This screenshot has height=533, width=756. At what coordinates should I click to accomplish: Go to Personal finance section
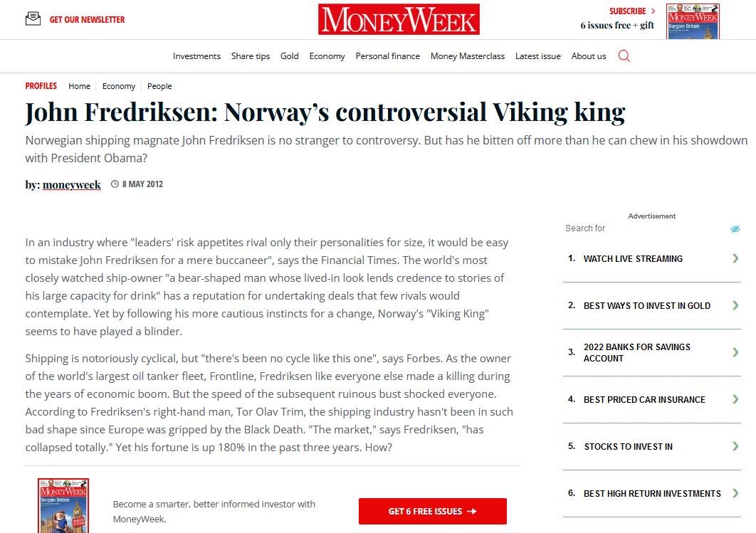click(387, 56)
